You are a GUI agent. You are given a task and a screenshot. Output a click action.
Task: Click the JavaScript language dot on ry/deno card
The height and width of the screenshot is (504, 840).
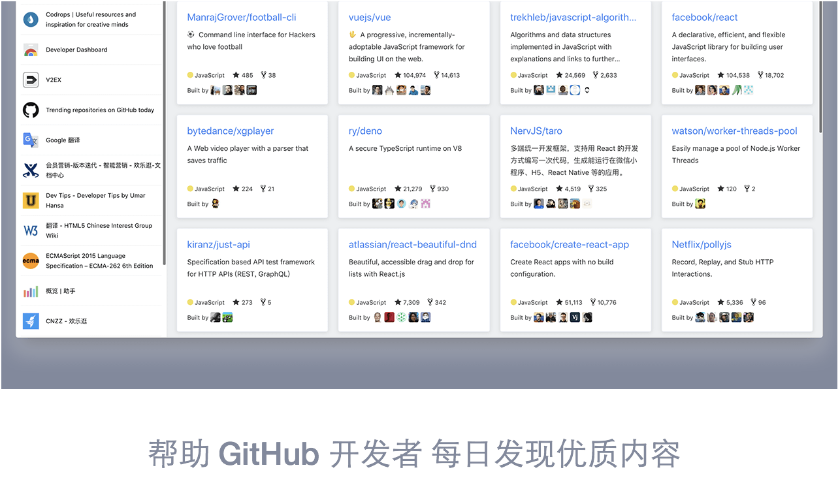(x=351, y=189)
